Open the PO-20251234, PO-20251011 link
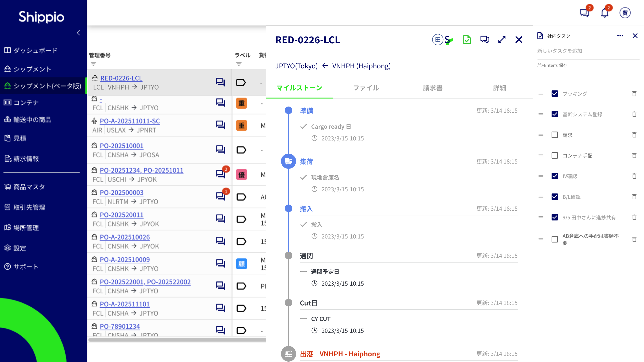The image size is (644, 362). pyautogui.click(x=141, y=170)
